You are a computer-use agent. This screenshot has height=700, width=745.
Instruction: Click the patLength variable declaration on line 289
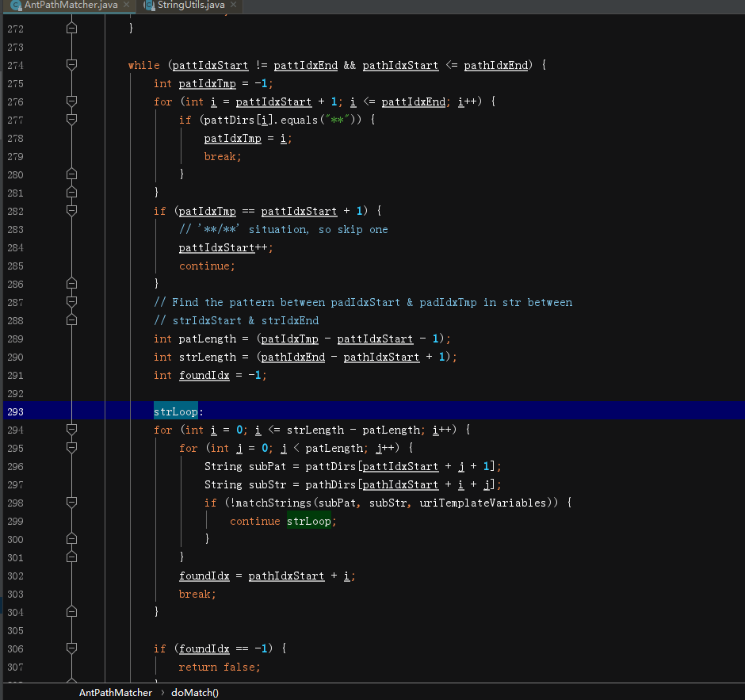click(207, 339)
